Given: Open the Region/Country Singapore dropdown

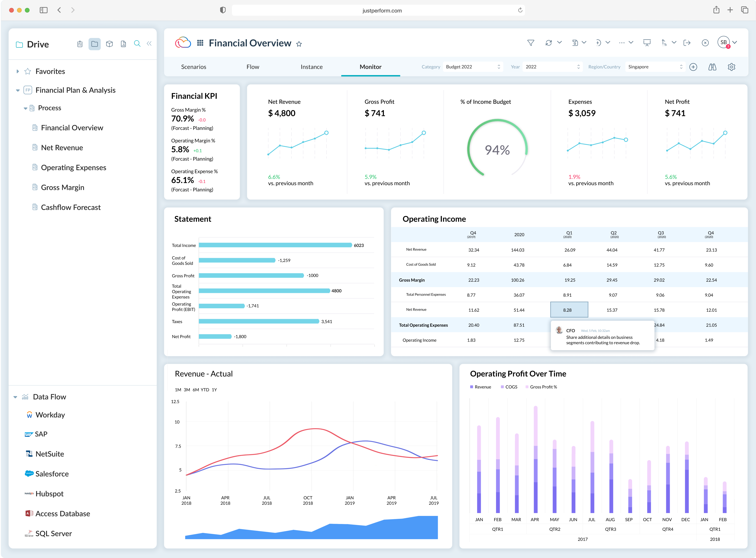Looking at the screenshot, I should click(x=655, y=67).
